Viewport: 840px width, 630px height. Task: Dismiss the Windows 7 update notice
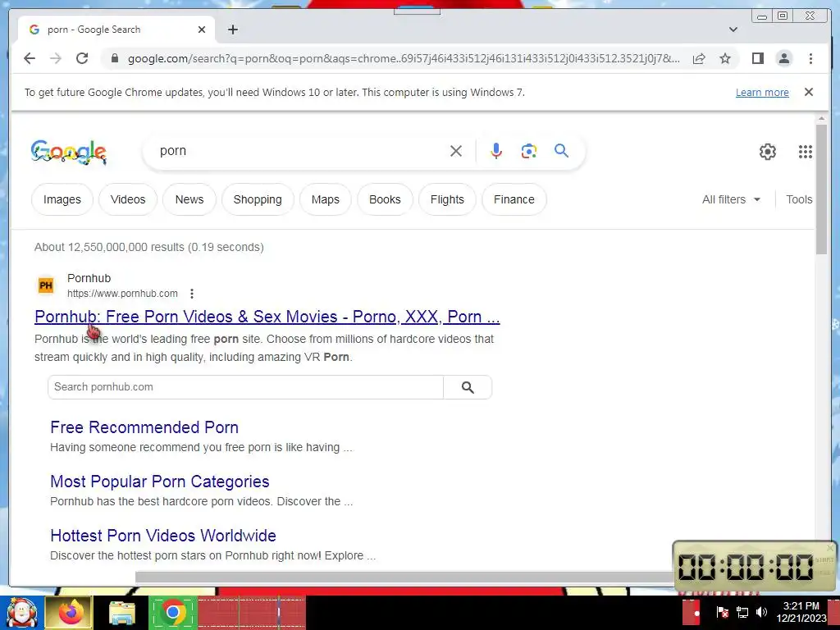[809, 92]
